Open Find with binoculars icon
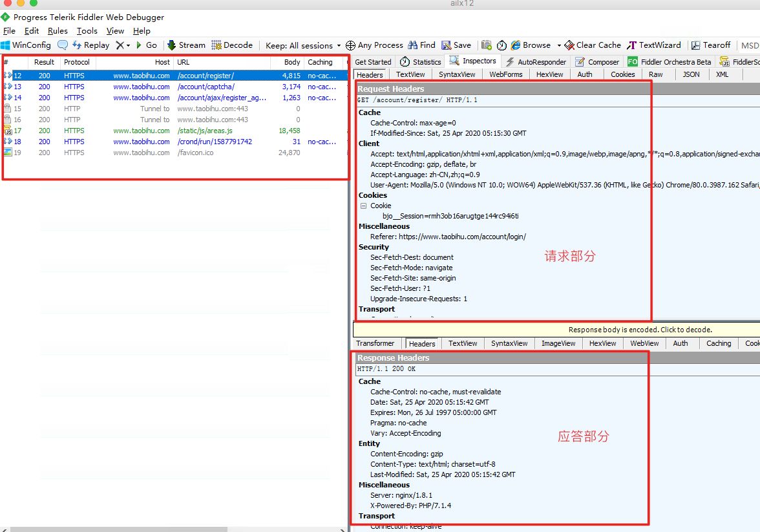This screenshot has height=532, width=760. pyautogui.click(x=421, y=45)
